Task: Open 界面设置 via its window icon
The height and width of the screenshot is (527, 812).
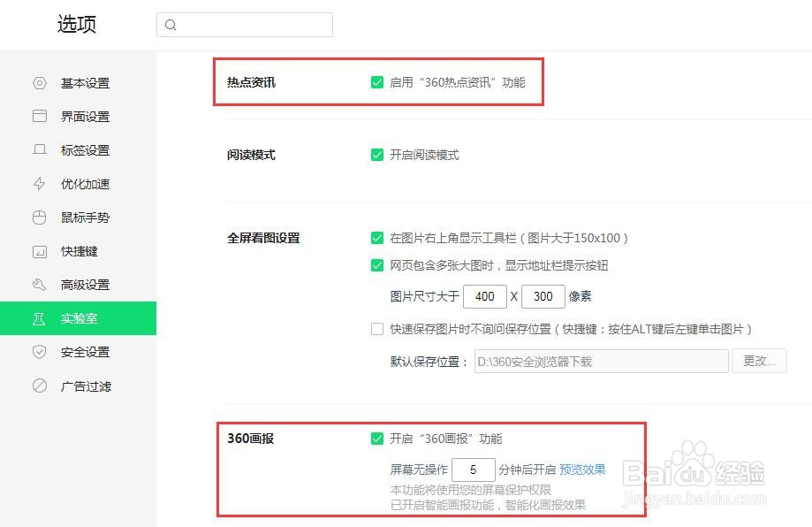Action: tap(40, 116)
